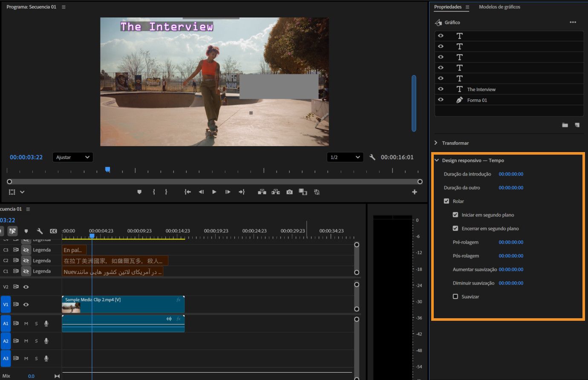
Task: Add a marker in the Program monitor
Action: (139, 192)
